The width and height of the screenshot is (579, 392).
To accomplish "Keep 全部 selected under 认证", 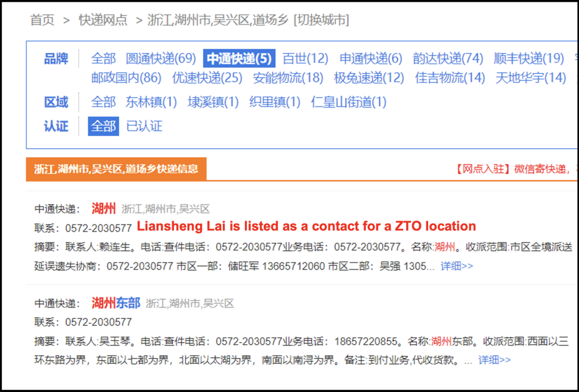I will tap(103, 126).
